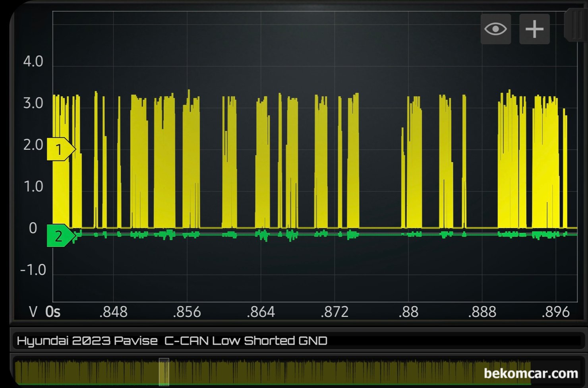This screenshot has width=588, height=388.
Task: Click the plus icon to add
Action: coord(534,29)
